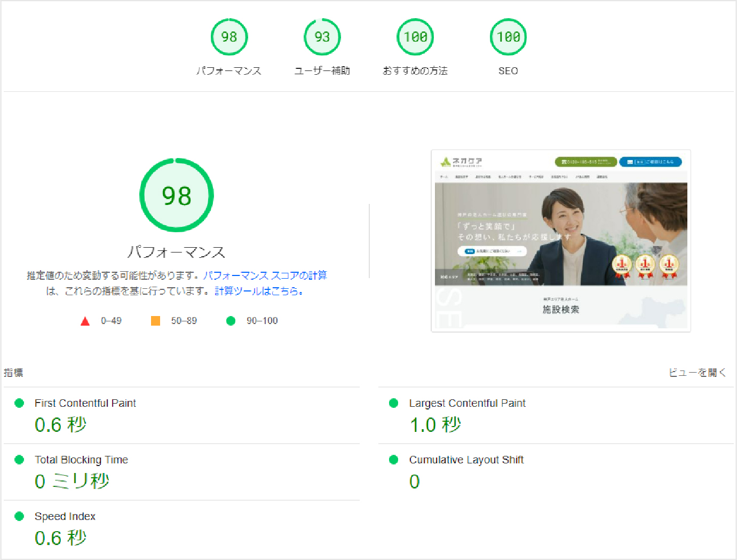The width and height of the screenshot is (737, 560).
Task: Open the SEO category label
Action: [x=508, y=71]
